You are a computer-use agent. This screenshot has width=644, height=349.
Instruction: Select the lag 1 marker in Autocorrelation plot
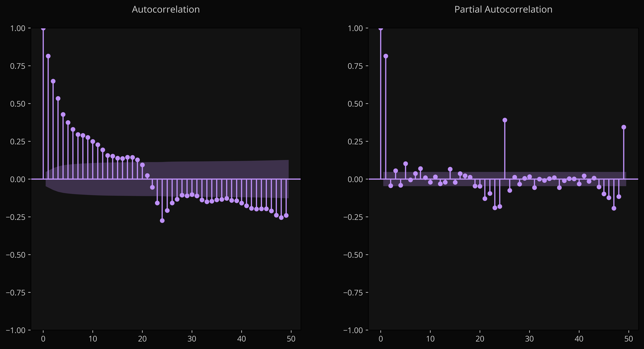point(48,56)
